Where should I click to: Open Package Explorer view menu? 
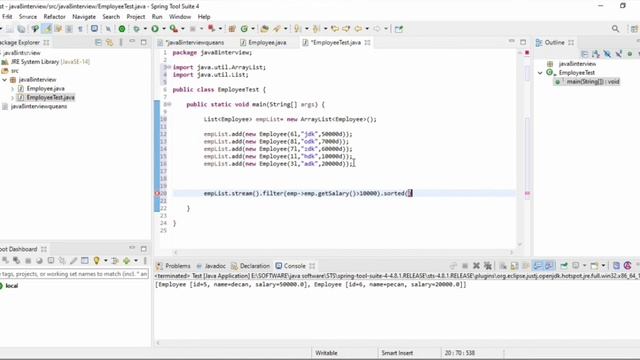(x=121, y=42)
